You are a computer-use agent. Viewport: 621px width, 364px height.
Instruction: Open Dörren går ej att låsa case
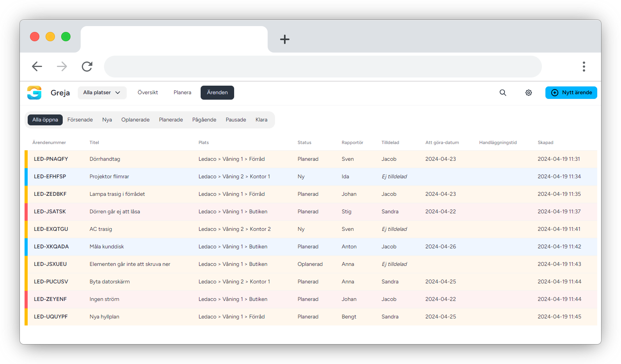(x=115, y=211)
